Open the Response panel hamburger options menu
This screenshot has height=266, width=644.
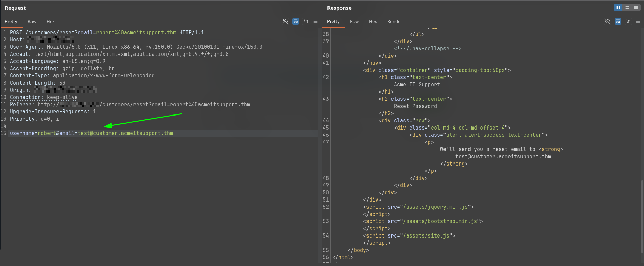pyautogui.click(x=638, y=21)
